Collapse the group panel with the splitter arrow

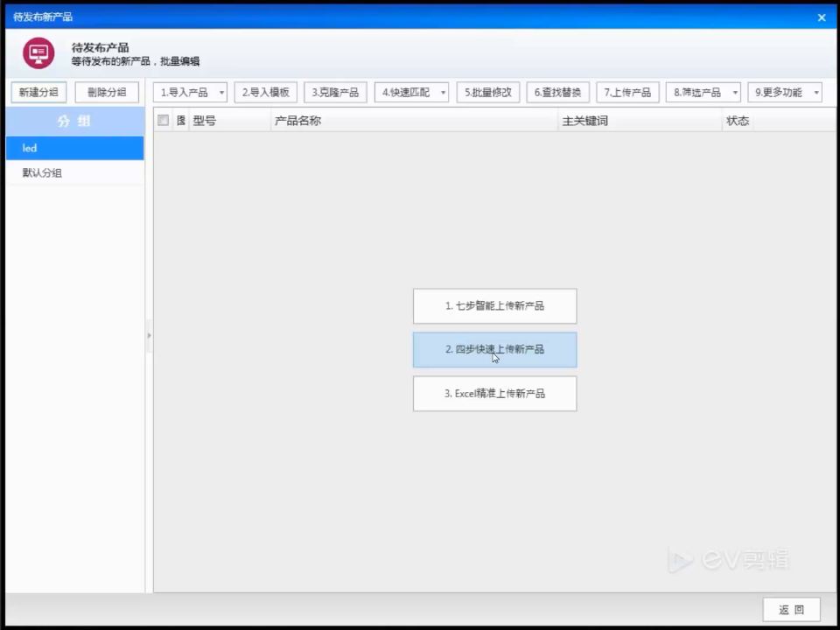point(149,336)
